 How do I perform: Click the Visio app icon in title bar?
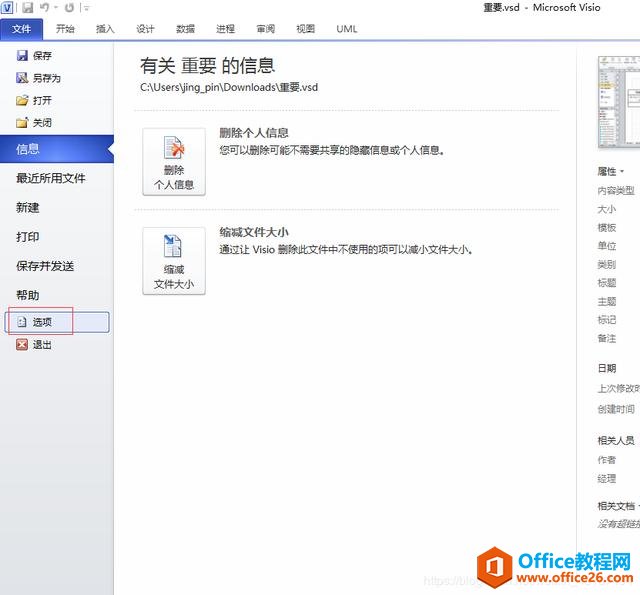pos(7,7)
